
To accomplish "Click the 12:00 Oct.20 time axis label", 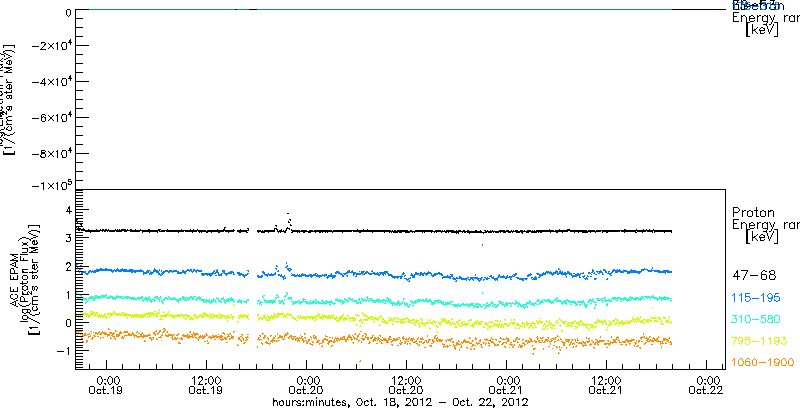I will point(407,385).
